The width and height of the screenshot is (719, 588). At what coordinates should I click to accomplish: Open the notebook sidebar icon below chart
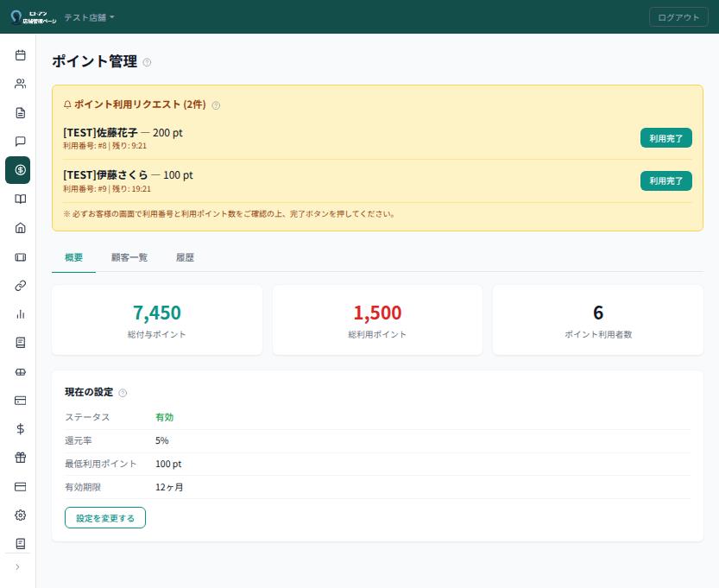click(20, 343)
